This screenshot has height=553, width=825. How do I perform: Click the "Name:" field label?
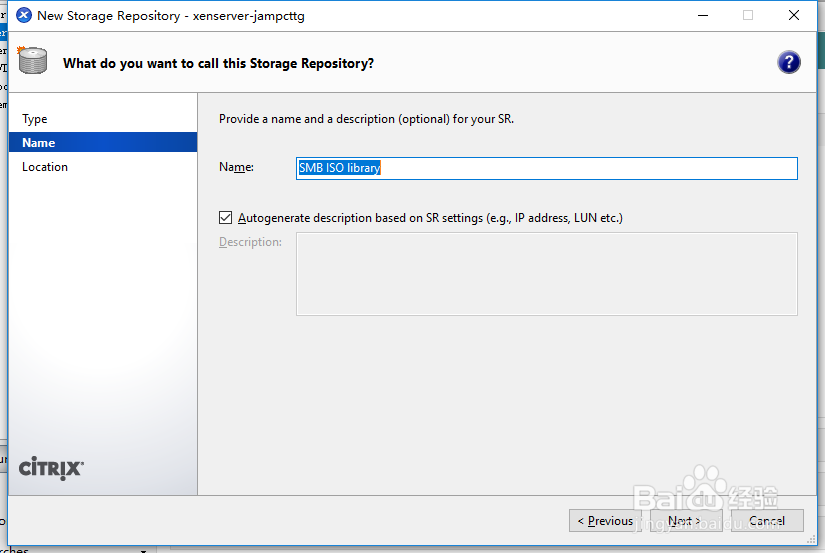(x=237, y=167)
